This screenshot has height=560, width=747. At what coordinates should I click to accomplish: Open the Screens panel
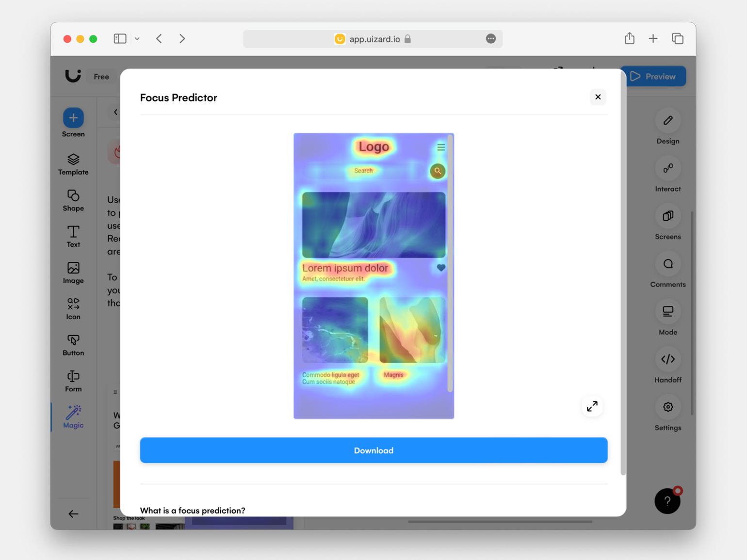click(668, 222)
